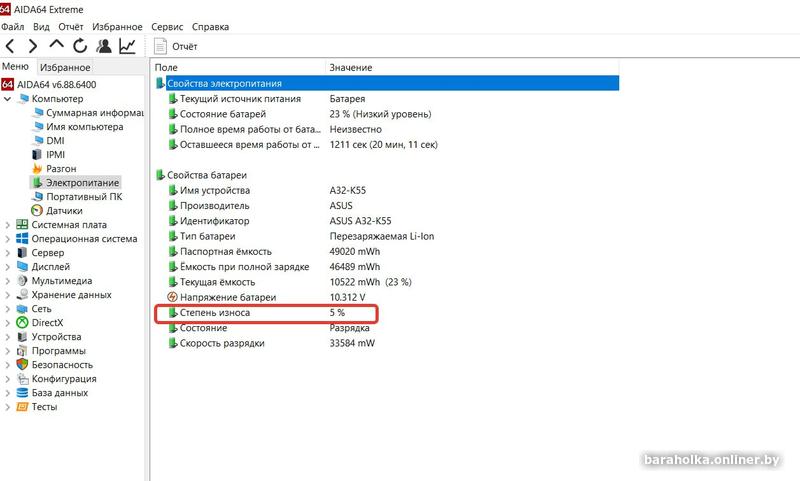Open the Сервис menu
The width and height of the screenshot is (800, 481).
point(167,27)
